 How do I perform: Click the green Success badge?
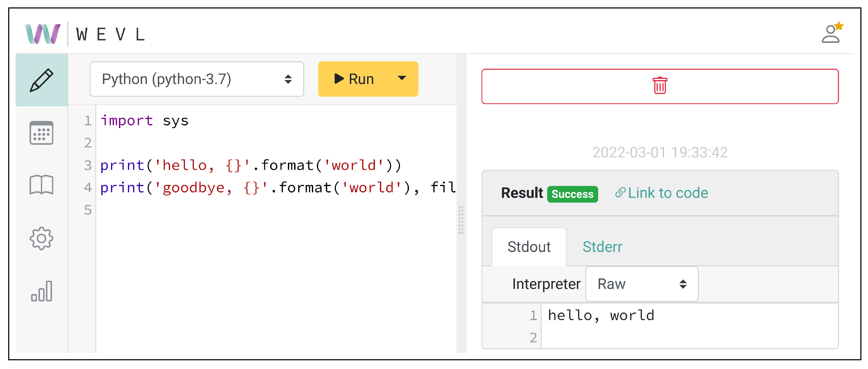[572, 194]
